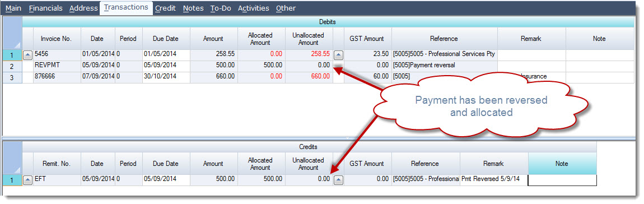Click Credits Due Date column header

166,163
